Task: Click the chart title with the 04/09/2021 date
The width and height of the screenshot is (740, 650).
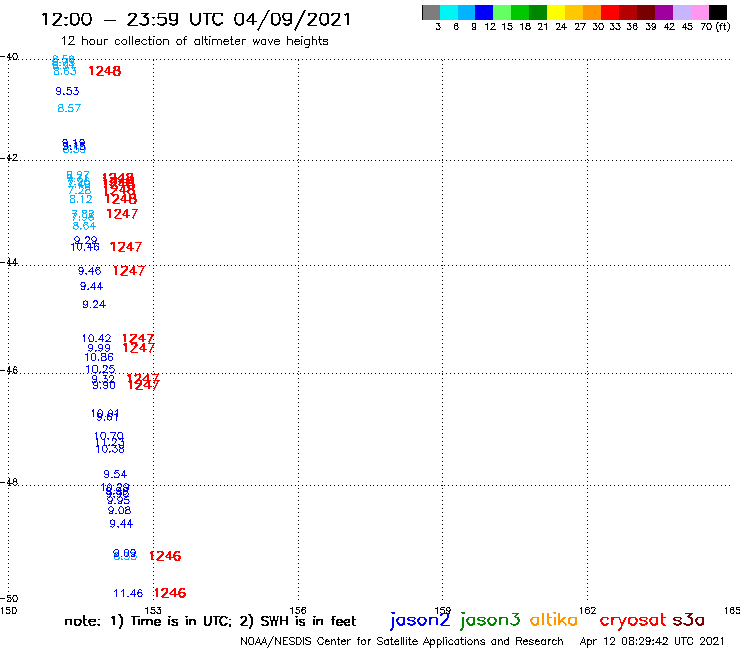Action: (196, 19)
